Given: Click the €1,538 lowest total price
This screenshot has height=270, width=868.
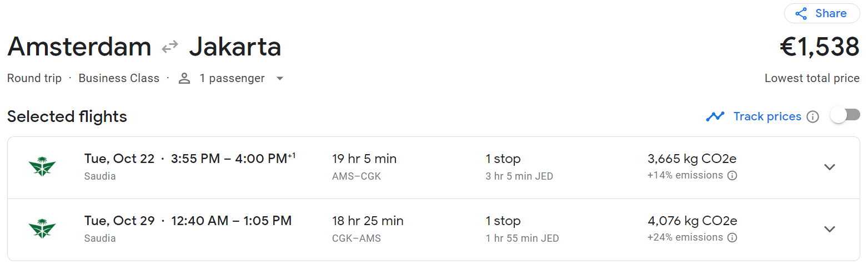Looking at the screenshot, I should [x=820, y=47].
